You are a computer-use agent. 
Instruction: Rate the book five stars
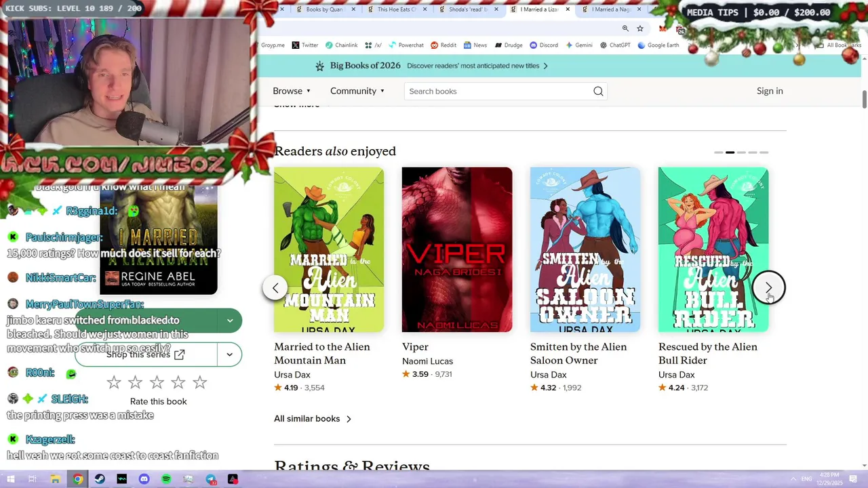(199, 383)
